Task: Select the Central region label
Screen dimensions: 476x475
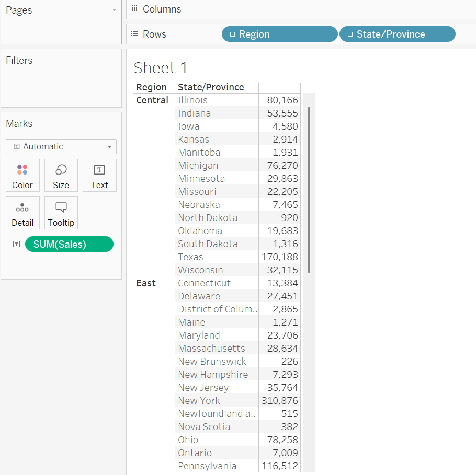Action: click(x=152, y=100)
